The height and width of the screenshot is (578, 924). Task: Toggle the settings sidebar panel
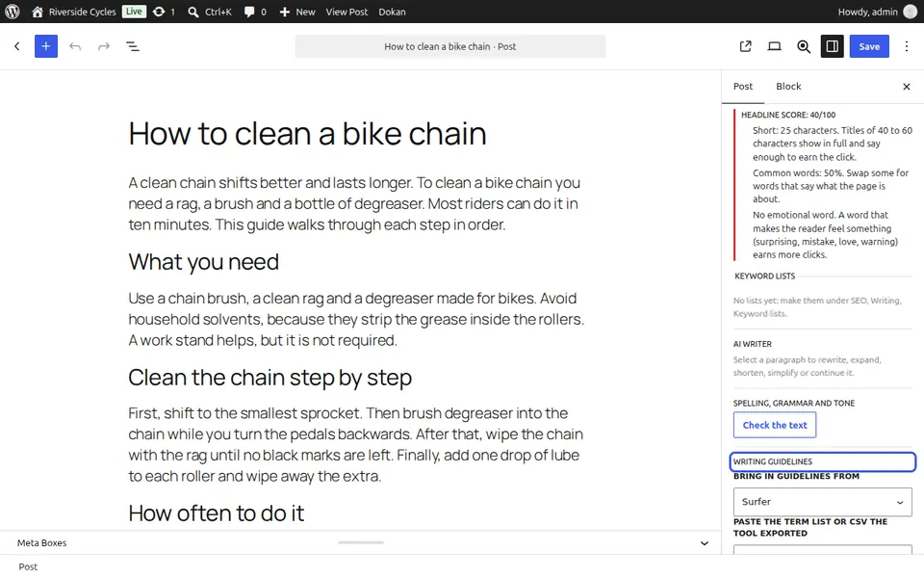(x=832, y=46)
